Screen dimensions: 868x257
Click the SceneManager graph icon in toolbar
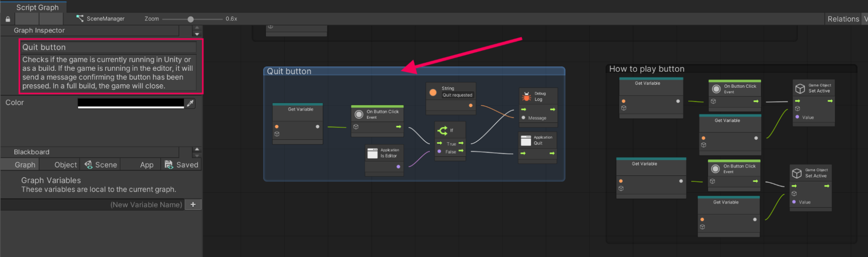[x=80, y=19]
